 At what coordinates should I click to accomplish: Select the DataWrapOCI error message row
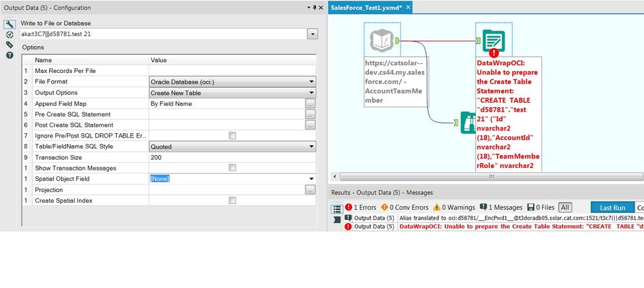pyautogui.click(x=493, y=227)
